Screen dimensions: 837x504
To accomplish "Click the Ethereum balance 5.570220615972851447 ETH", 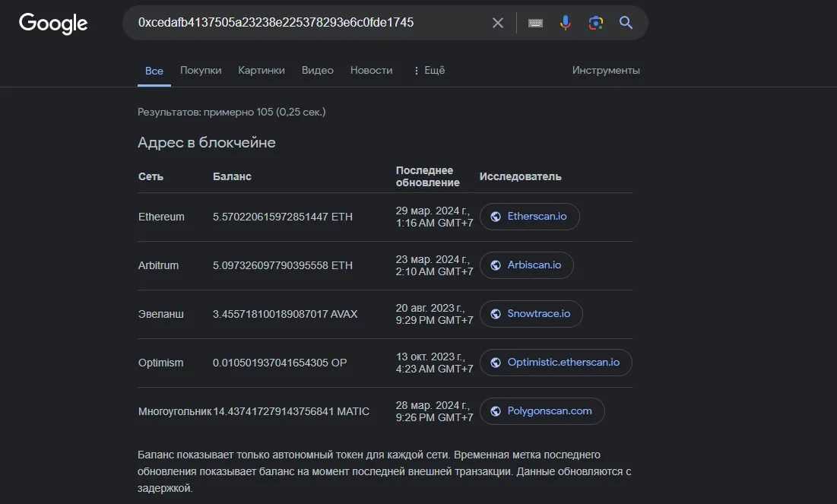I will click(282, 217).
